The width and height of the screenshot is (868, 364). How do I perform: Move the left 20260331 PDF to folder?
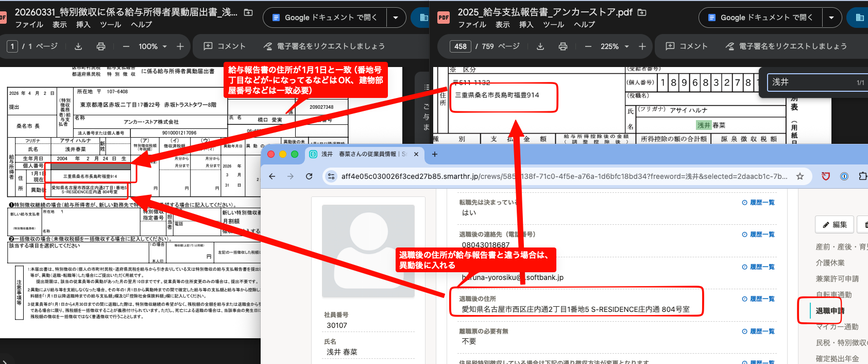248,12
